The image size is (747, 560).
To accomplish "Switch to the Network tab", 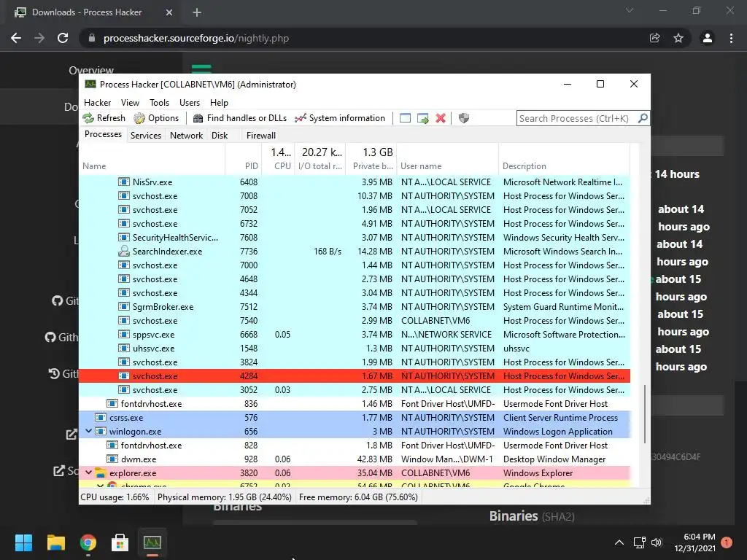I will [x=186, y=135].
